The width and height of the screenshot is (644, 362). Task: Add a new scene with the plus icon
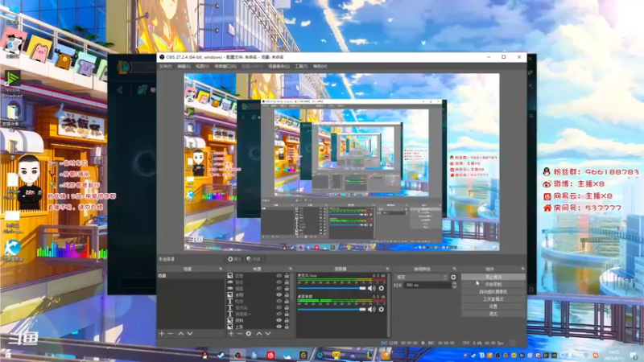tap(162, 334)
